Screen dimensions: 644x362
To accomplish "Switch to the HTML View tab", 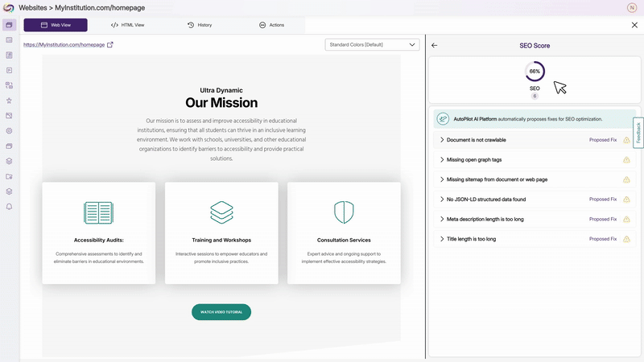I will (128, 25).
